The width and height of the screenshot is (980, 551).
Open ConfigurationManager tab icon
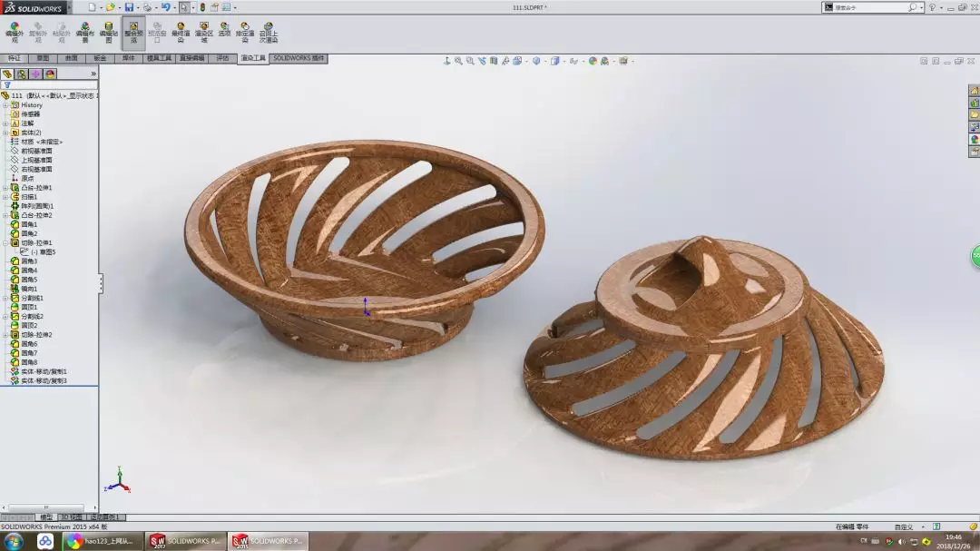(35, 74)
